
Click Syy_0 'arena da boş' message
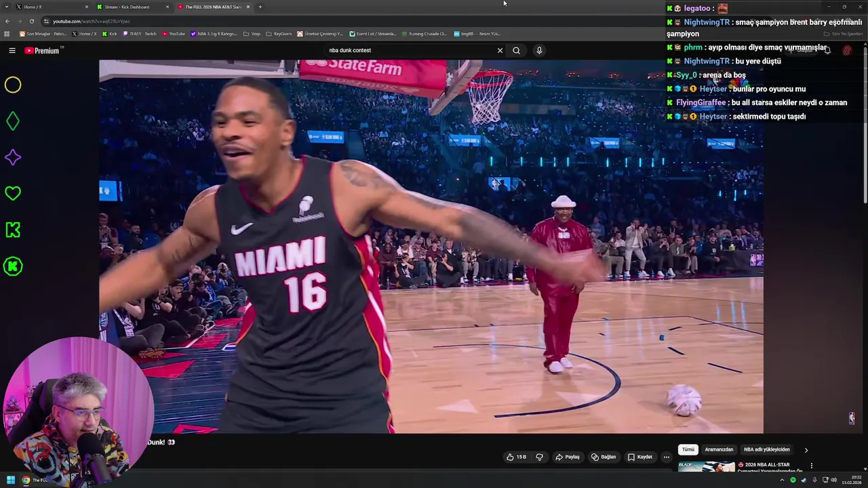[725, 75]
